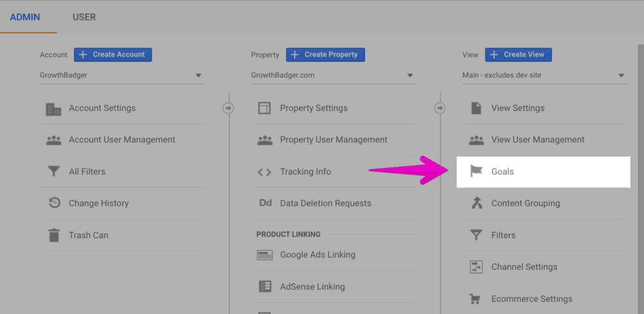Click the View Settings document icon
The image size is (644, 314).
tap(476, 108)
